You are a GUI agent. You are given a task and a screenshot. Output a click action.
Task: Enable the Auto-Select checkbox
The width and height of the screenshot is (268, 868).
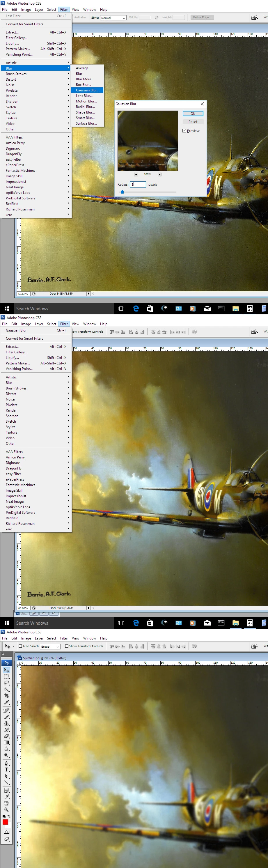tap(20, 646)
